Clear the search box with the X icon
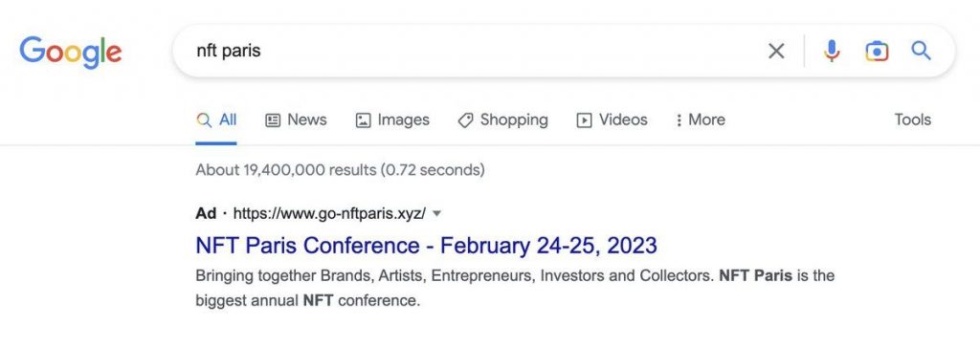 point(775,52)
